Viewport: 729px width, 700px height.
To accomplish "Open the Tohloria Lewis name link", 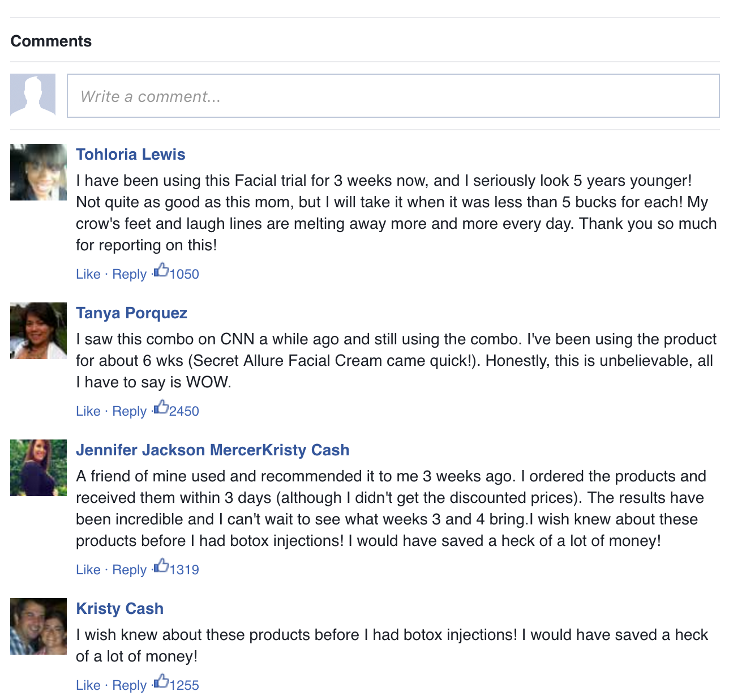I will tap(131, 155).
